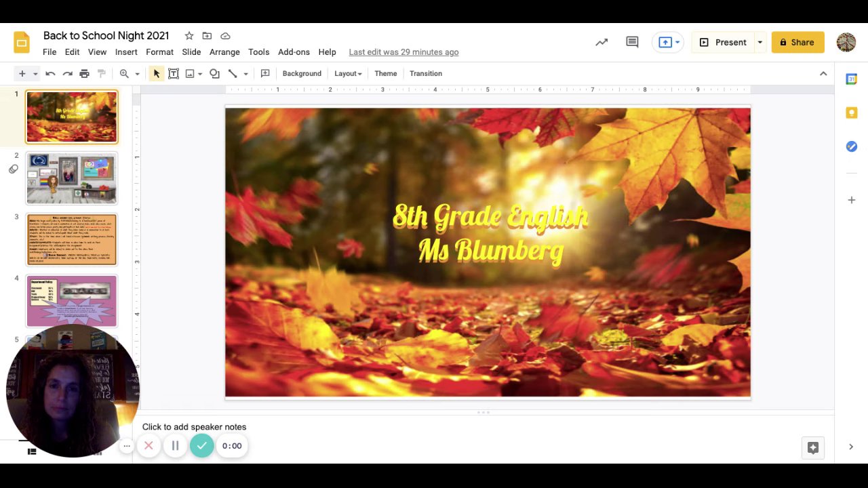Click the move to folder icon

207,35
